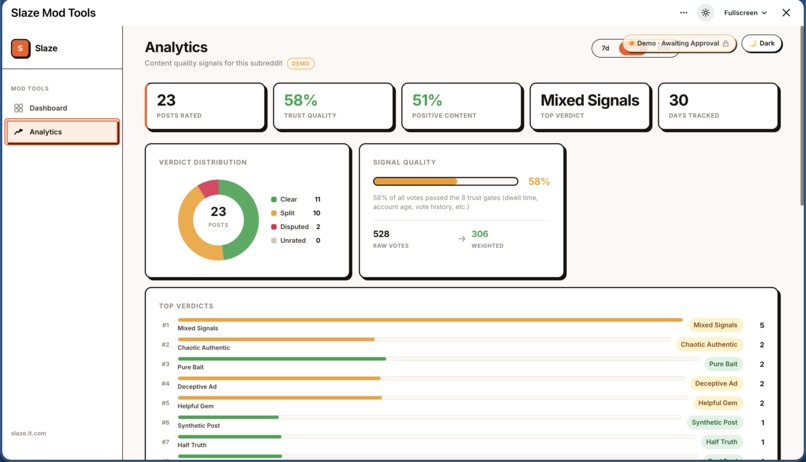Click the 58% Signal Quality percentage
This screenshot has width=806, height=462.
click(539, 181)
